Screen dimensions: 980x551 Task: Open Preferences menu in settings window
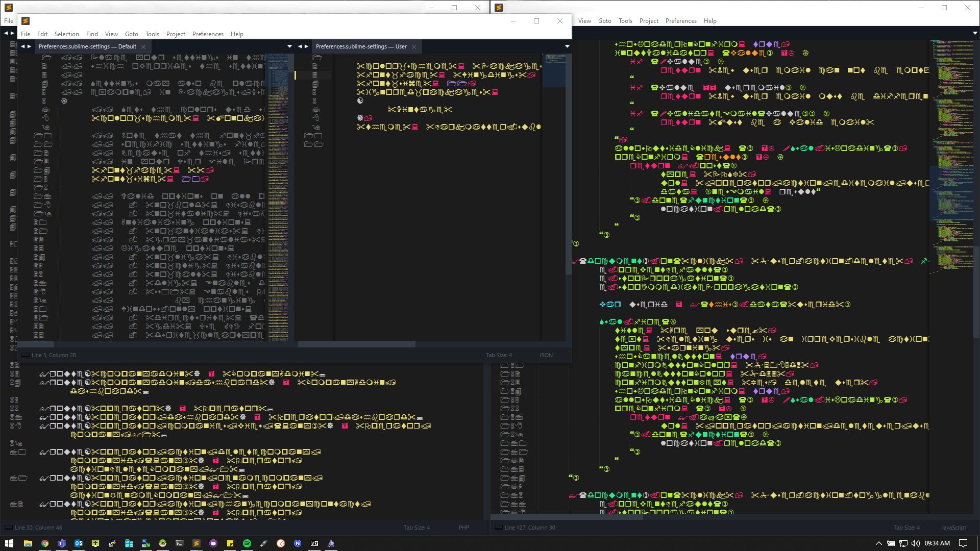208,34
